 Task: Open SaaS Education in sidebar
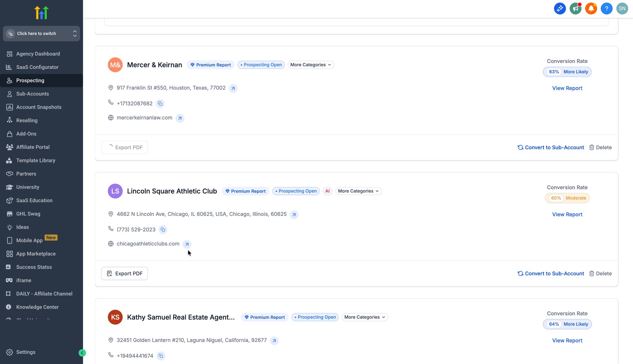click(x=42, y=200)
